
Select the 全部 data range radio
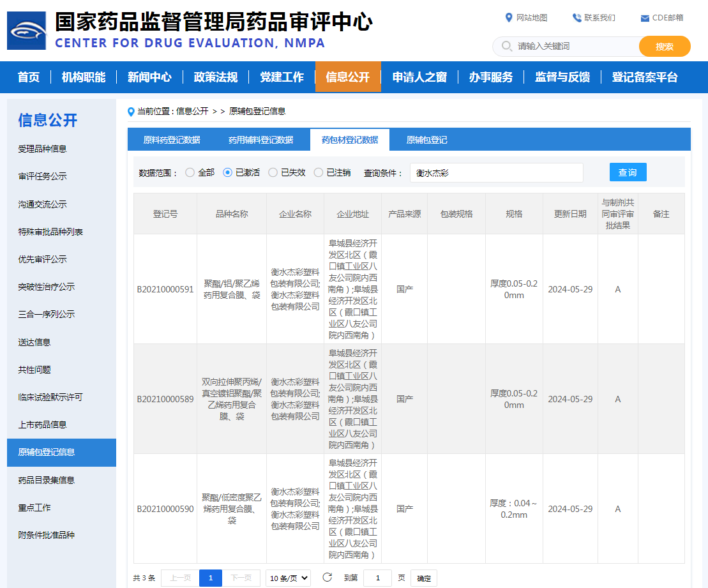[190, 172]
